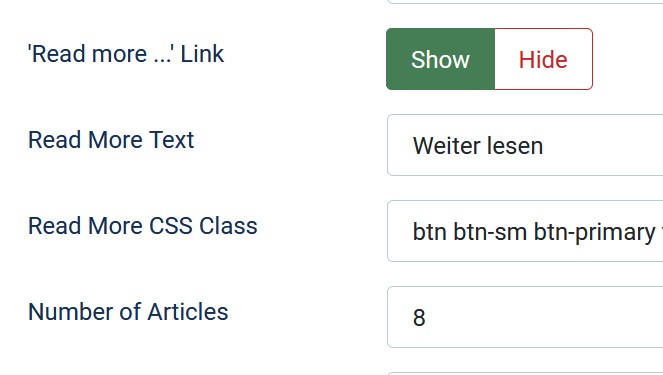The image size is (663, 375).
Task: Focus the Read More Text input field
Action: (x=525, y=145)
